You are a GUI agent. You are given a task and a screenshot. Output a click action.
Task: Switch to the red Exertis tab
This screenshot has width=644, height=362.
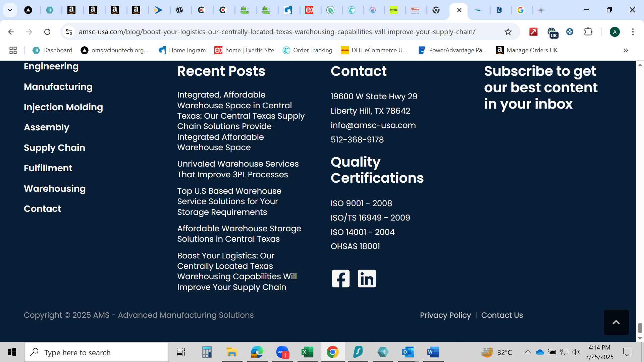coord(309,10)
